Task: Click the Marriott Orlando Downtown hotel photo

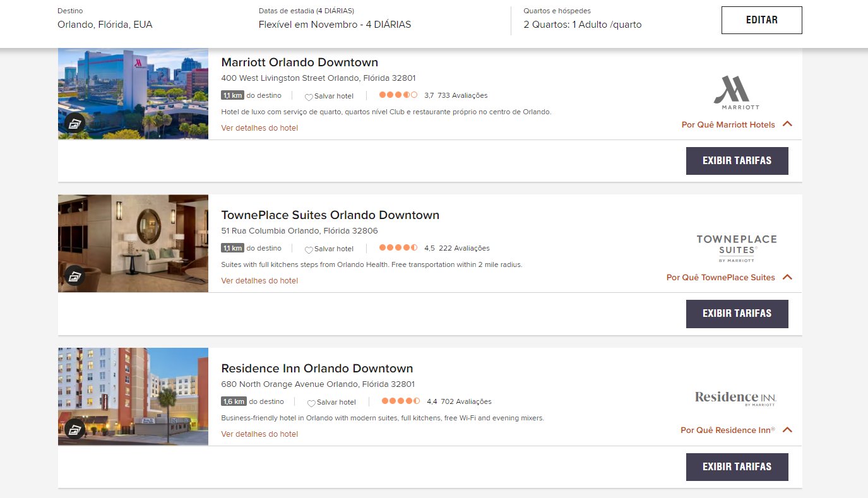Action: click(133, 93)
